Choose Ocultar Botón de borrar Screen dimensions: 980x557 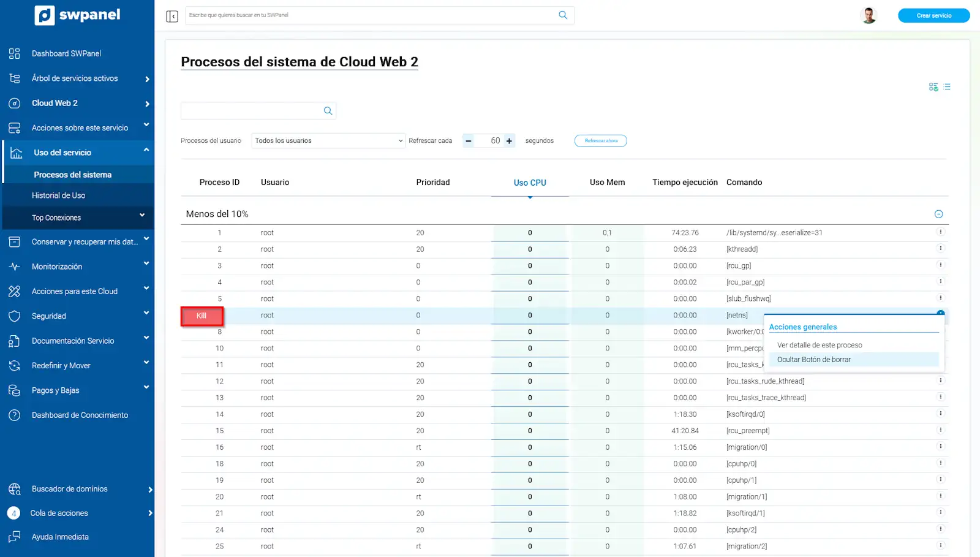854,360
